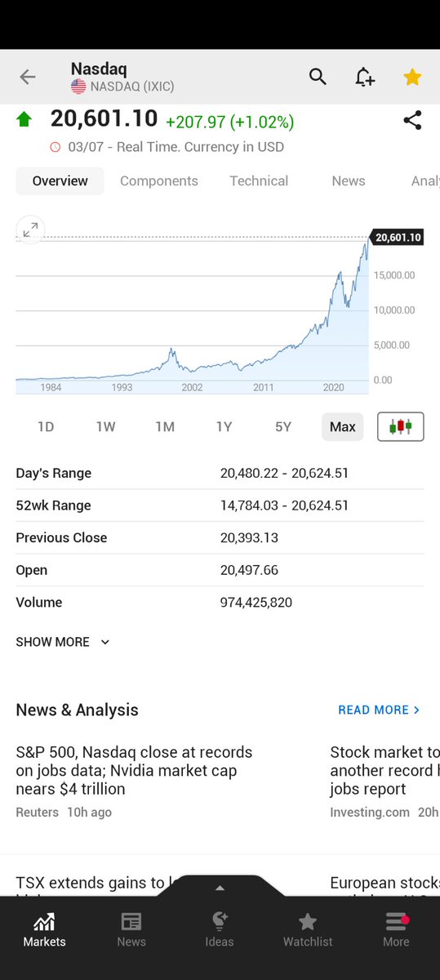Viewport: 440px width, 980px height.
Task: Select the 1D chart range
Action: click(x=46, y=426)
